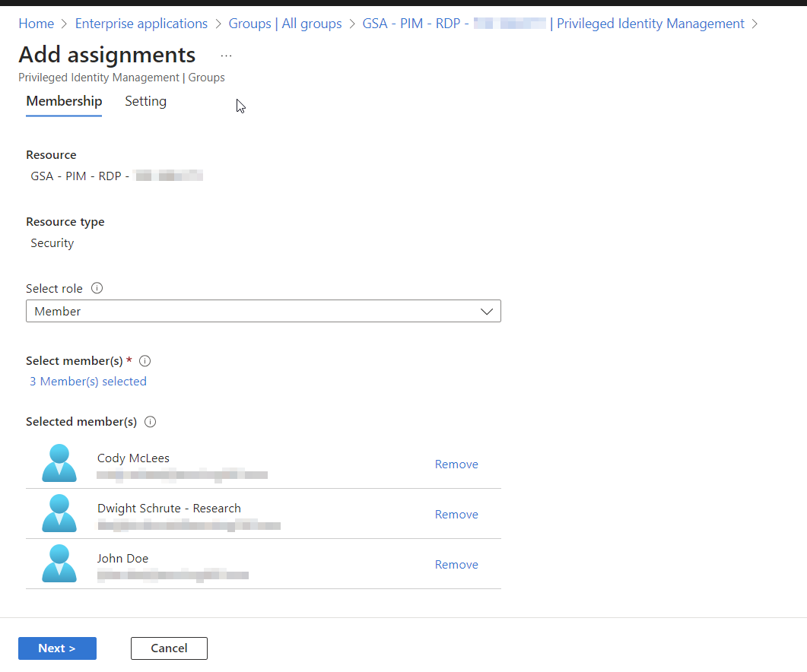Click the Privileged Identity Management | Groups subtitle
Image resolution: width=807 pixels, height=672 pixels.
pyautogui.click(x=122, y=78)
